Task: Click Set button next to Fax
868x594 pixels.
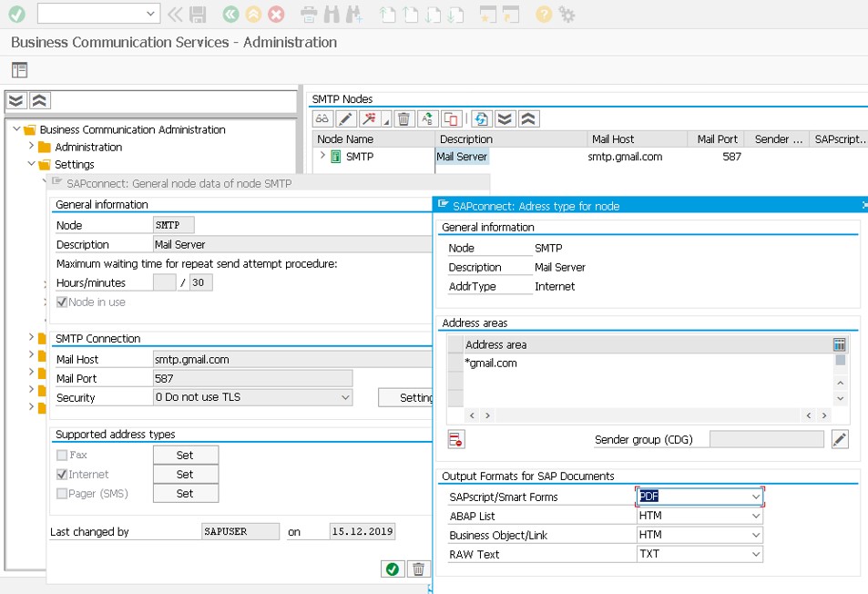Action: [x=186, y=455]
